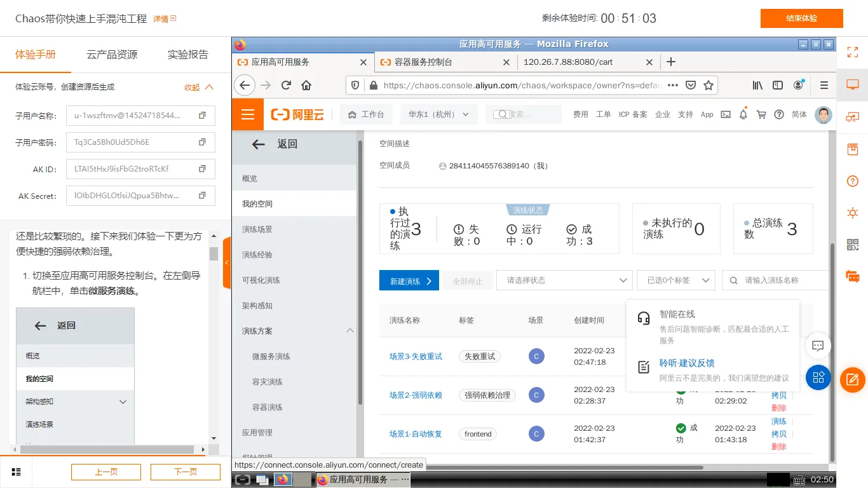This screenshot has height=488, width=868.
Task: Go to the next page 下一页
Action: [x=186, y=472]
